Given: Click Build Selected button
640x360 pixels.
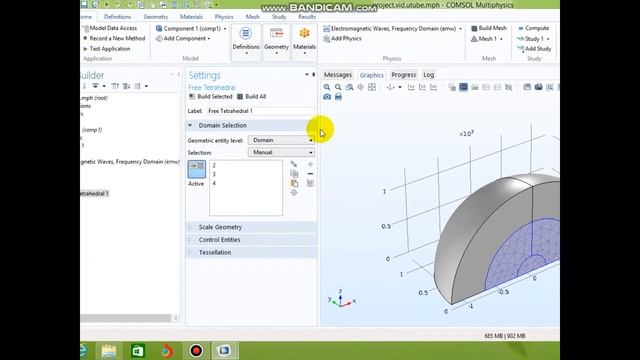Looking at the screenshot, I should 211,97.
